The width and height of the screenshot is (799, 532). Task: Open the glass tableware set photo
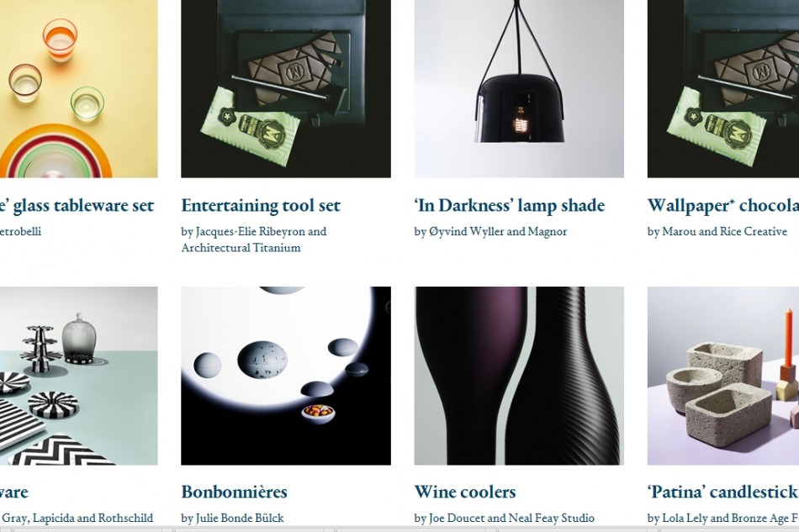[78, 88]
